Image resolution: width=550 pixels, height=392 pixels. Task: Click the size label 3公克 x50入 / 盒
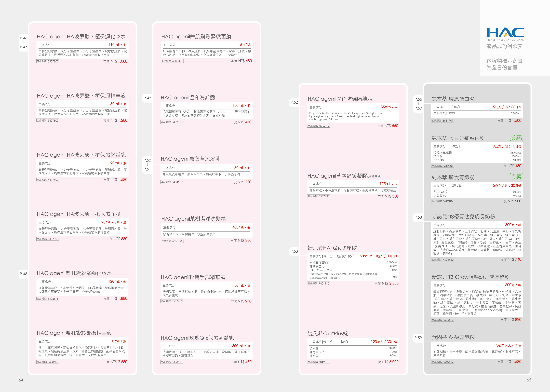[509, 345]
